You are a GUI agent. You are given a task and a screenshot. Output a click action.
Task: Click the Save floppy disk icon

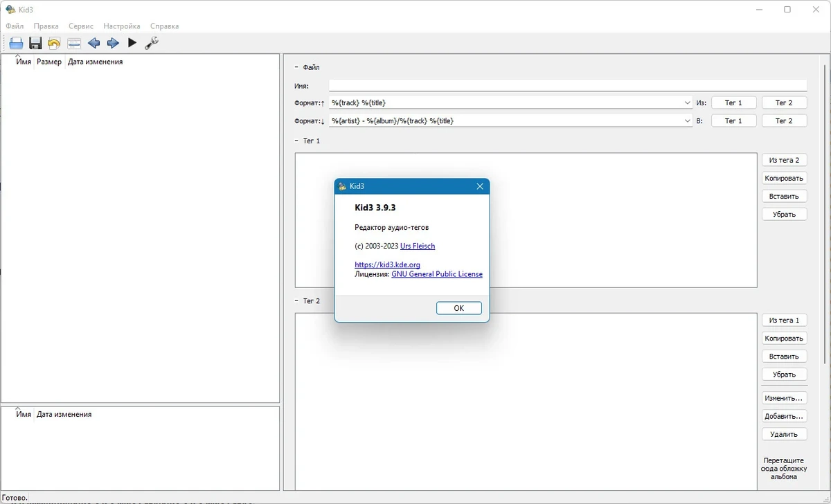pos(35,43)
